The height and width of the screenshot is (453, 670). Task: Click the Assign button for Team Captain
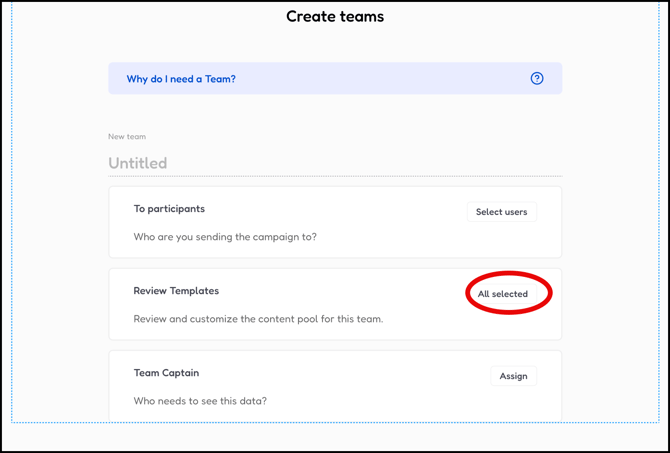click(513, 376)
